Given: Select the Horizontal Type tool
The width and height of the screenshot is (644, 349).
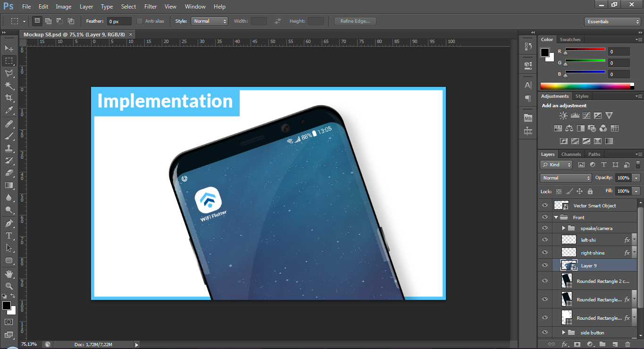Looking at the screenshot, I should pyautogui.click(x=9, y=235).
